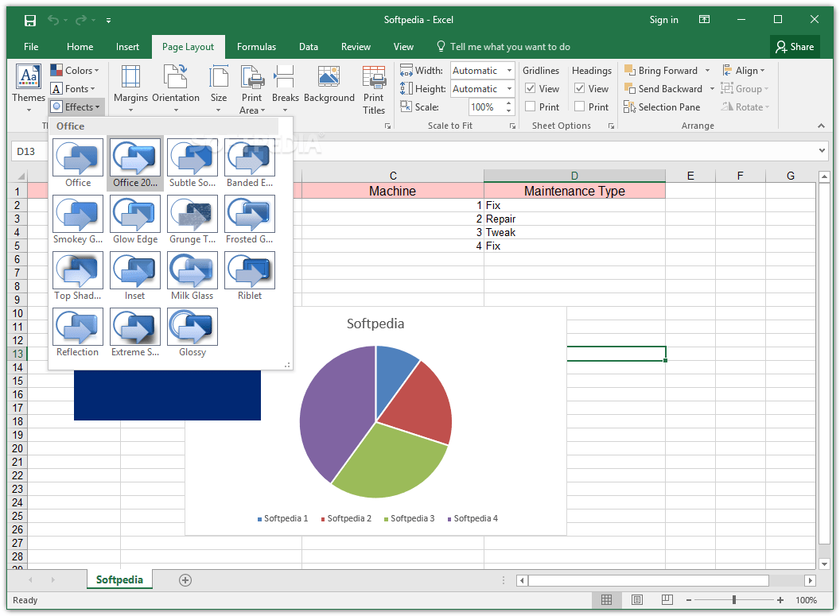This screenshot has width=840, height=616.
Task: Select the Softpedia sheet tab
Action: pos(119,579)
